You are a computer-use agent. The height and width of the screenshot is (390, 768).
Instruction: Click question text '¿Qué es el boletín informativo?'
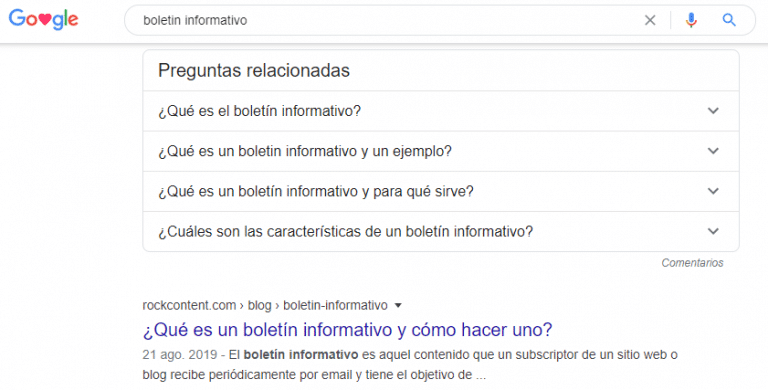coord(259,111)
